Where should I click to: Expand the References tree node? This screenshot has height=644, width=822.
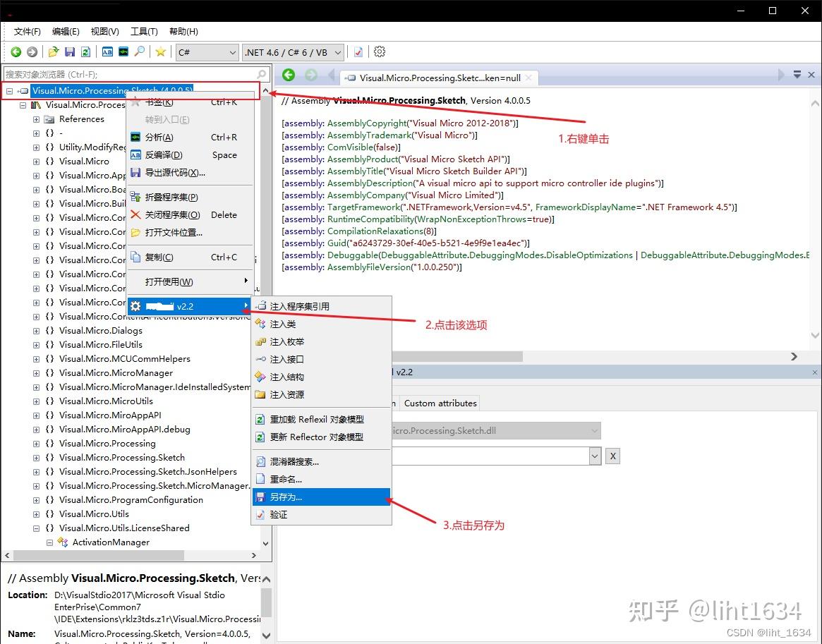click(x=36, y=119)
